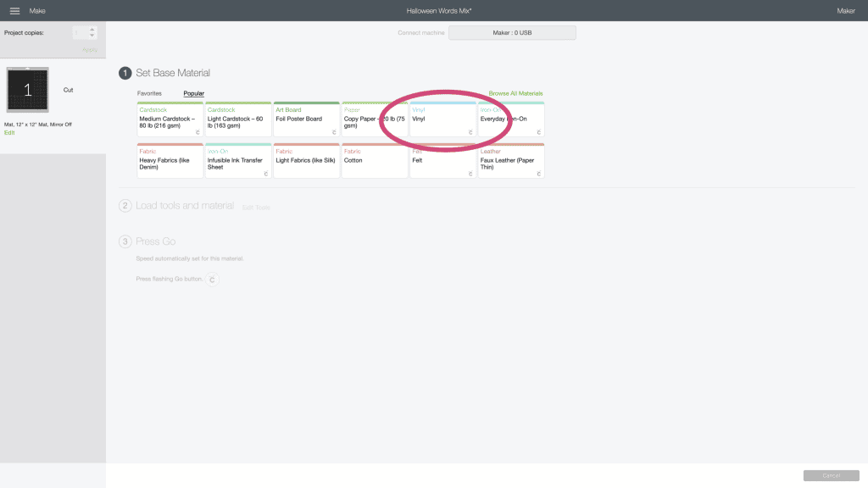
Task: Select Everyday Iron-On material
Action: 511,119
